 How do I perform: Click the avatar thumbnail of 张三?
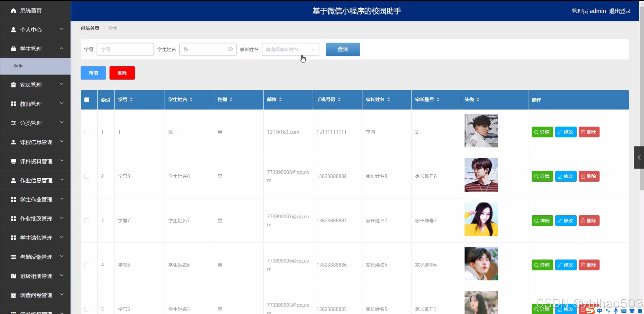point(480,131)
